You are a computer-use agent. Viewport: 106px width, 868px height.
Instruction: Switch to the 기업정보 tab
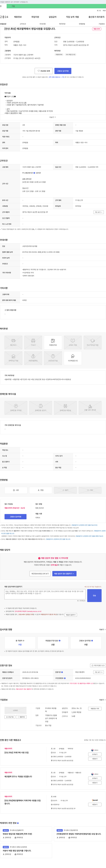[102, 24]
